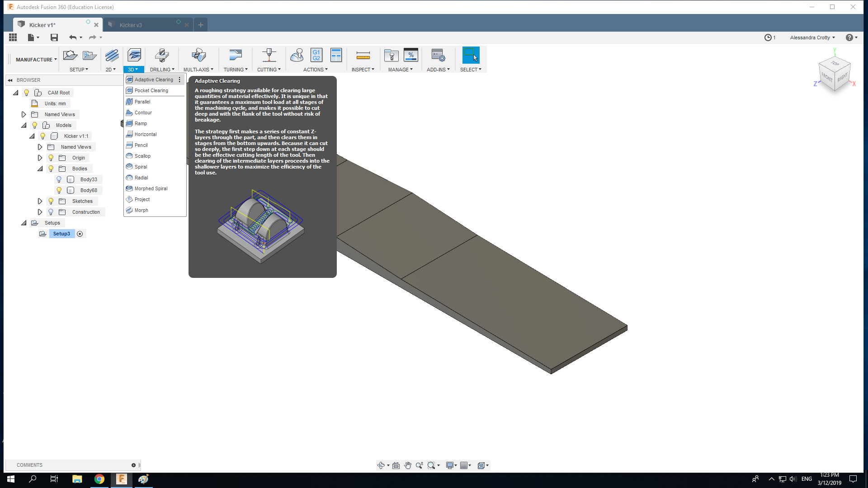Toggle Sketches folder visibility bulb

click(x=51, y=201)
